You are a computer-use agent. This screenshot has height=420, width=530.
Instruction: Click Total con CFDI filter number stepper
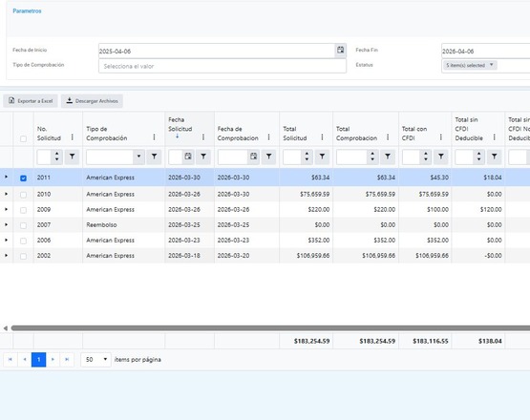(x=426, y=157)
